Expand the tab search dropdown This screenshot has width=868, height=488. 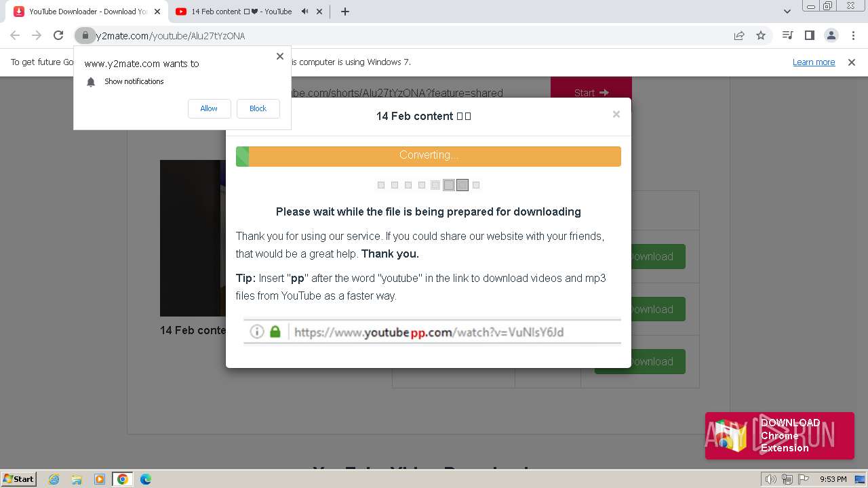pos(787,12)
